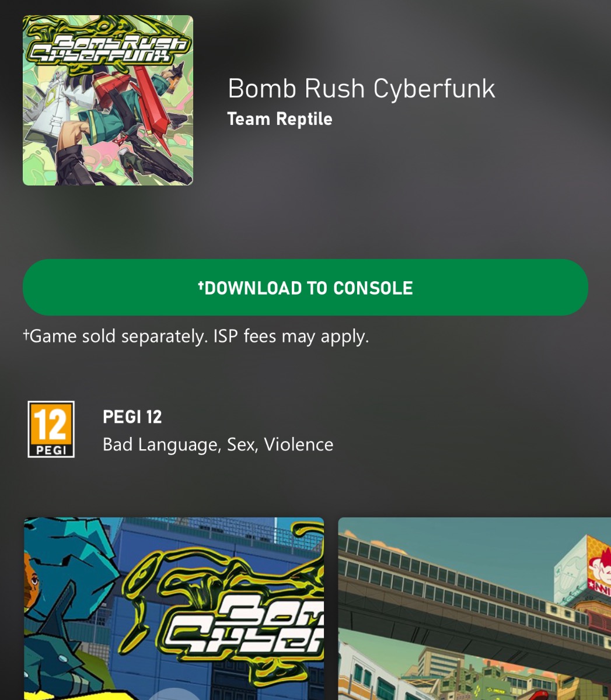
Task: Open the Bomb Rush Cyberfunk cover art
Action: (107, 100)
